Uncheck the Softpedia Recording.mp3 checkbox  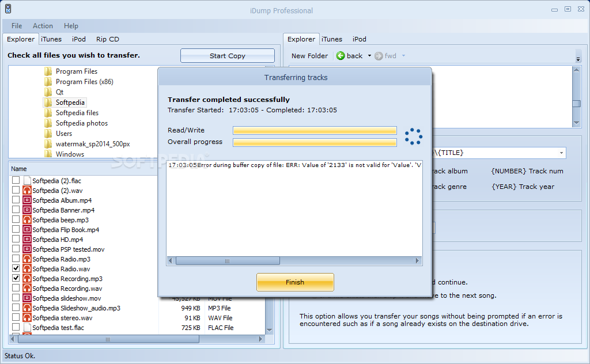16,278
